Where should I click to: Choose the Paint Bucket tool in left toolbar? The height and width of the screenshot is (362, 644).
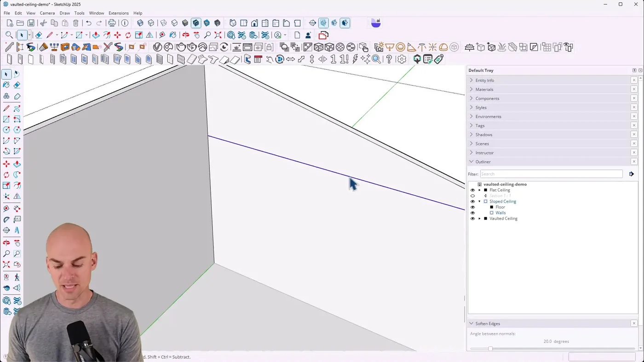coord(6,85)
